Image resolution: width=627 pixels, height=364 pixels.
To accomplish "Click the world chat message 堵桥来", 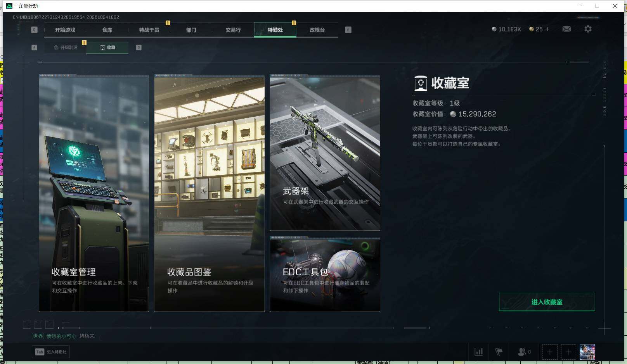I will point(87,336).
